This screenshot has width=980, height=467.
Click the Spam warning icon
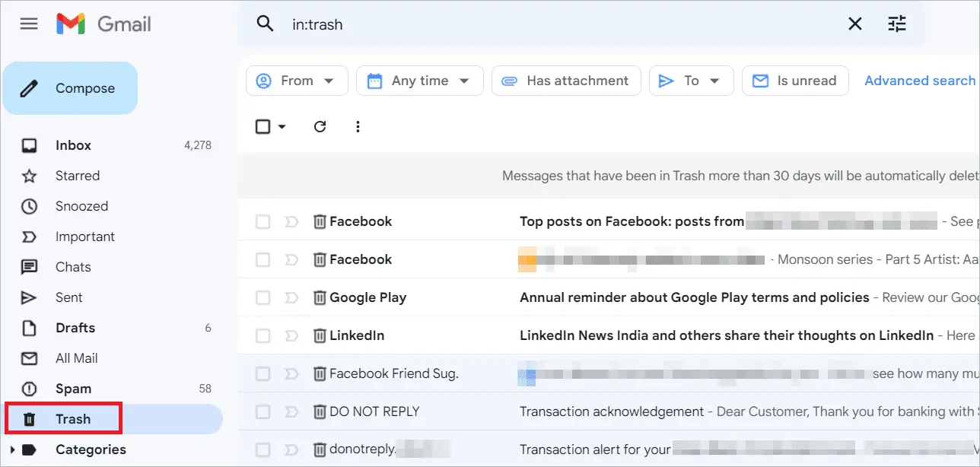pyautogui.click(x=29, y=389)
